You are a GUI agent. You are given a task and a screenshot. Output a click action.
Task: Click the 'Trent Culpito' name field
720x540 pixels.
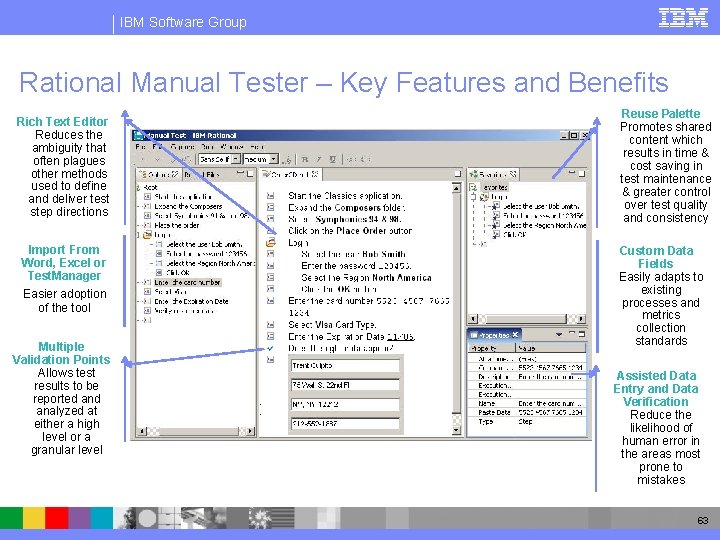[x=345, y=366]
